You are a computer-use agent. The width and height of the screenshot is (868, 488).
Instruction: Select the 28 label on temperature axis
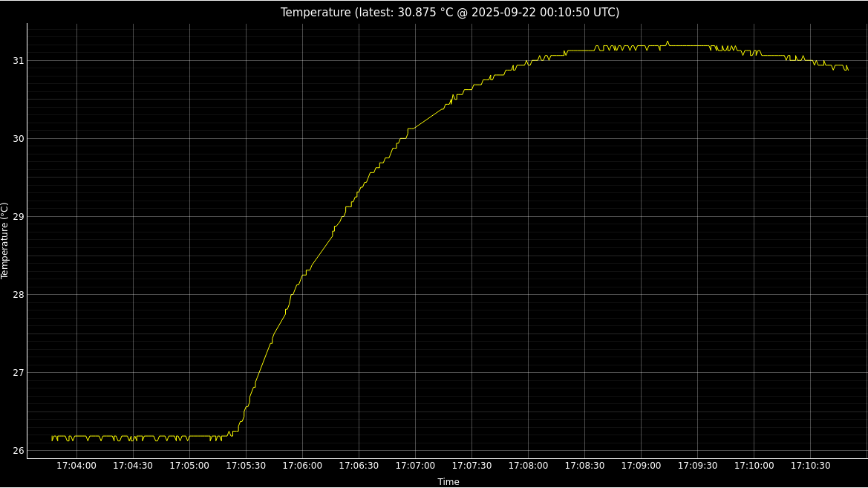pos(16,295)
